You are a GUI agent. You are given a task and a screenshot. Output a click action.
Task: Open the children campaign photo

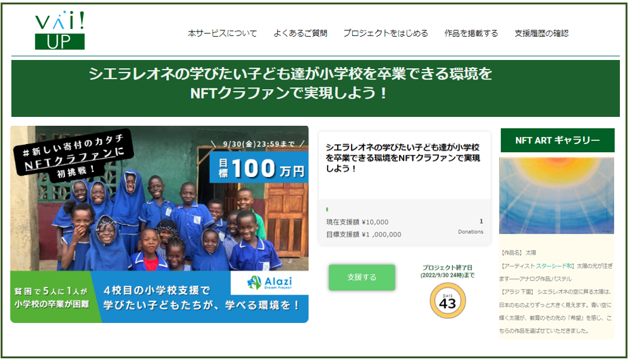pos(159,224)
